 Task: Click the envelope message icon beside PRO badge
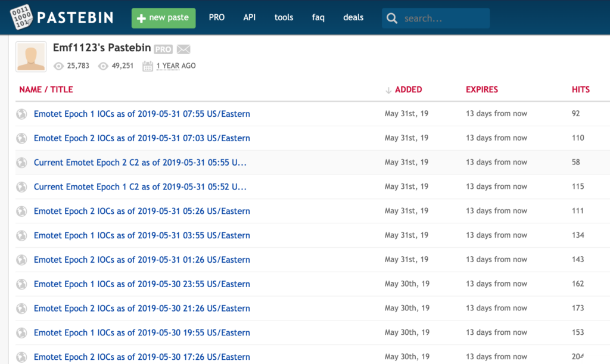pos(183,49)
